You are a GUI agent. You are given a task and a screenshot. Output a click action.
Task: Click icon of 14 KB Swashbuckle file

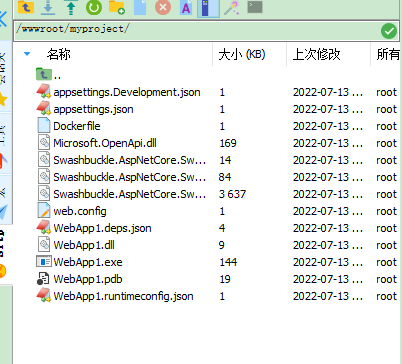coord(44,160)
